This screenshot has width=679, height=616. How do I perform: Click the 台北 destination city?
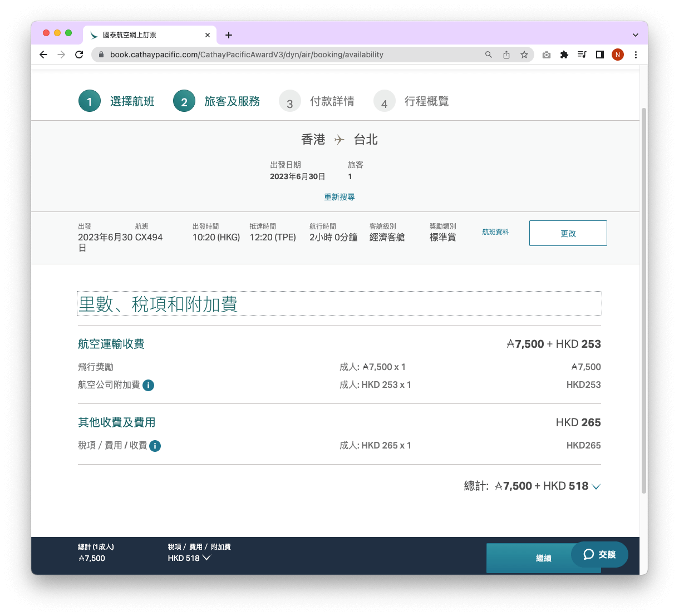(x=366, y=140)
